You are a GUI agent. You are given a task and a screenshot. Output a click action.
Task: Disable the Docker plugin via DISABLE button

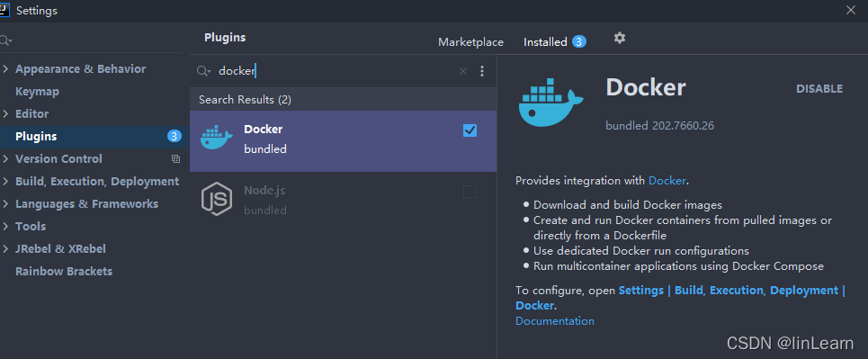click(819, 89)
